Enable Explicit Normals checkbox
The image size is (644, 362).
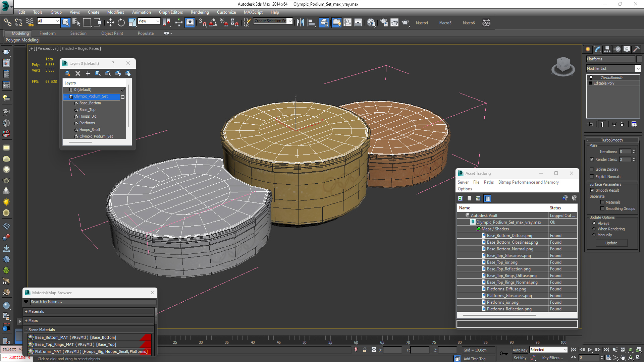coord(592,177)
